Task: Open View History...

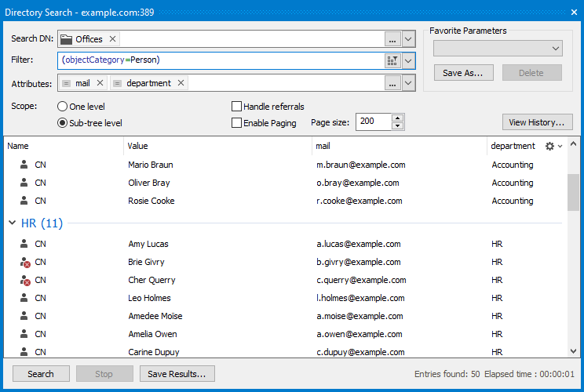Action: click(537, 122)
